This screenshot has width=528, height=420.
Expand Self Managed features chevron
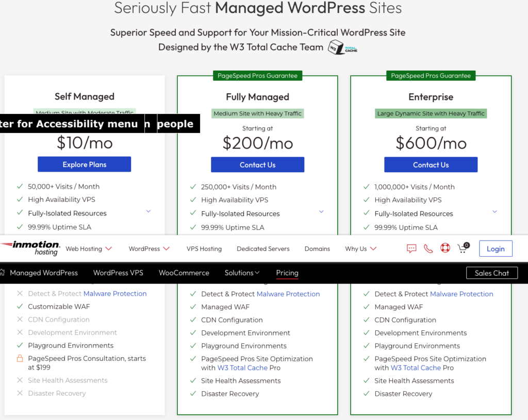tap(148, 211)
